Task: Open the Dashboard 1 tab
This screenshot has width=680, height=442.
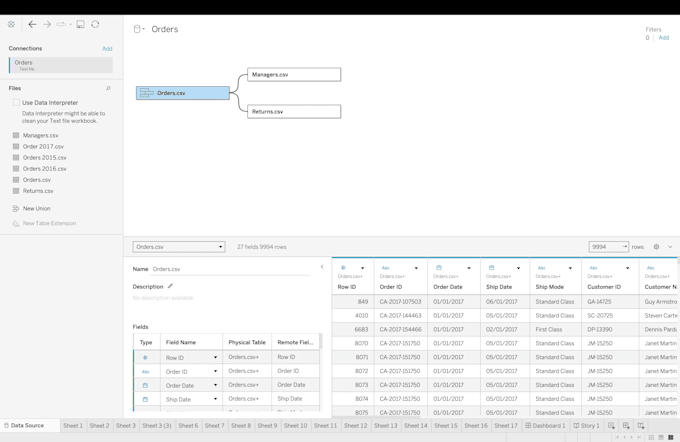Action: (x=545, y=426)
